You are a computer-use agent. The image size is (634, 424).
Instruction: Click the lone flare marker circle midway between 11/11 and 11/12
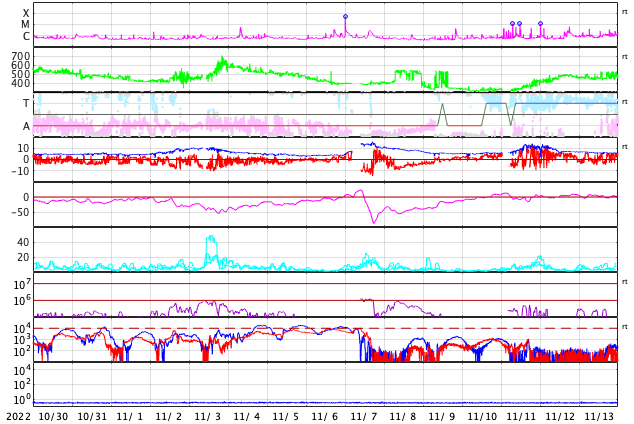pyautogui.click(x=541, y=23)
